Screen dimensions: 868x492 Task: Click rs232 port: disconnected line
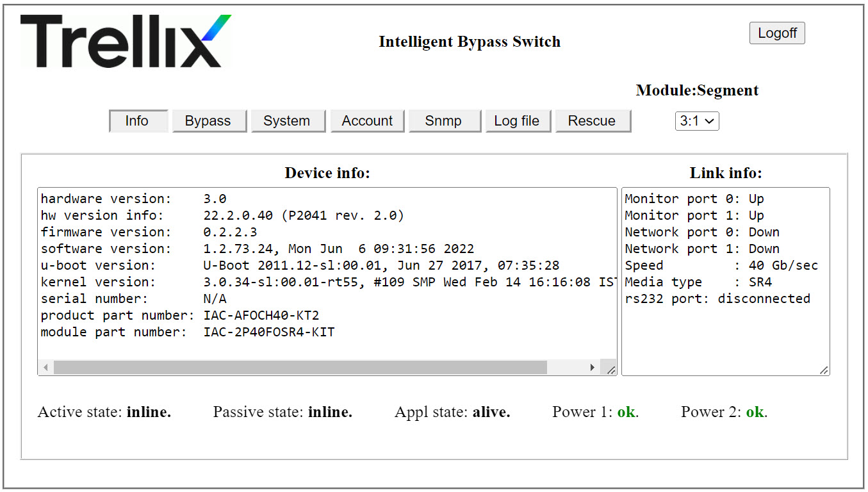(x=717, y=299)
